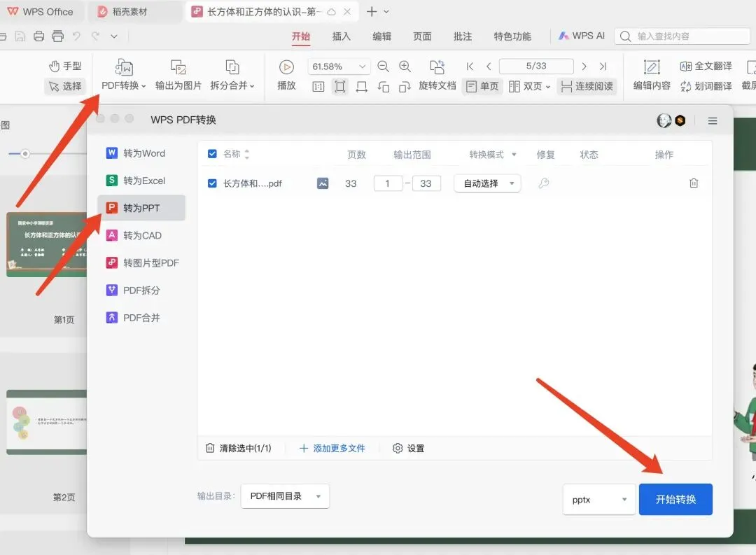Select 转为CAD in sidebar
The image size is (756, 555).
(x=141, y=235)
